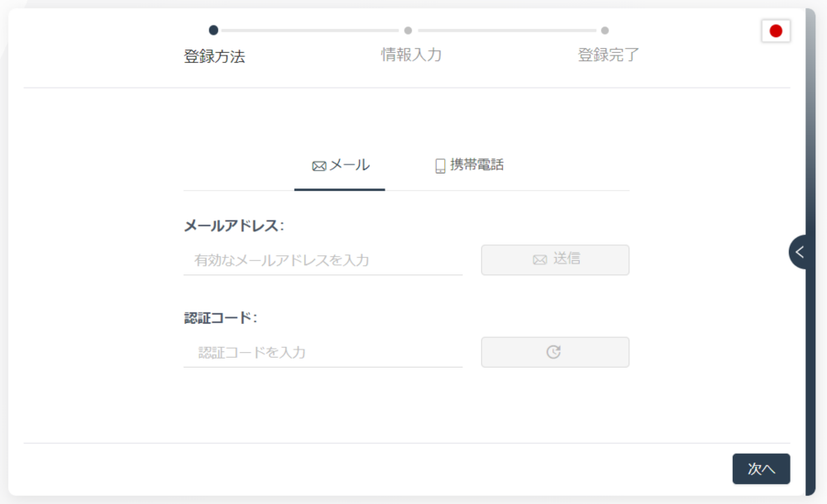Click the envelope icon inside the 送信 button

point(539,260)
